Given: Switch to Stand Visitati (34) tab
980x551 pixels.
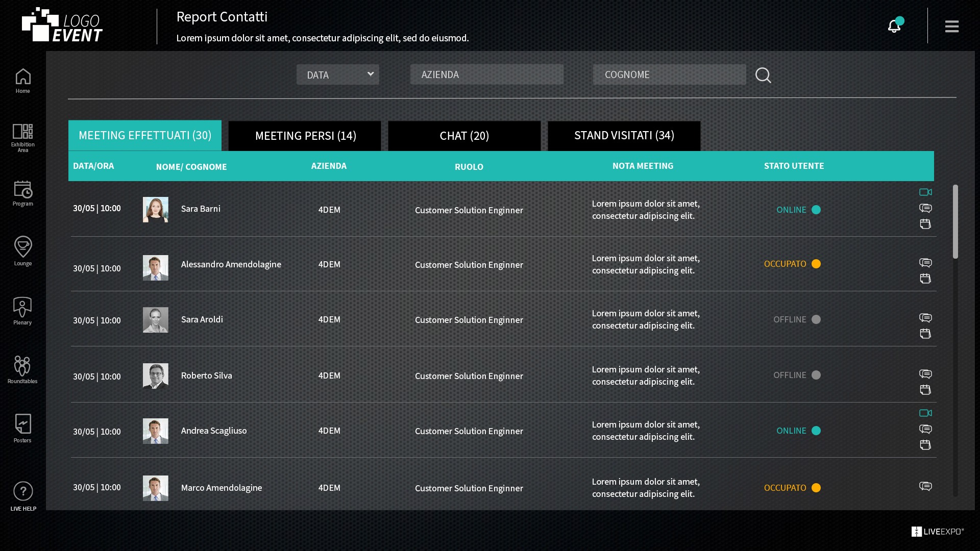Looking at the screenshot, I should tap(624, 136).
